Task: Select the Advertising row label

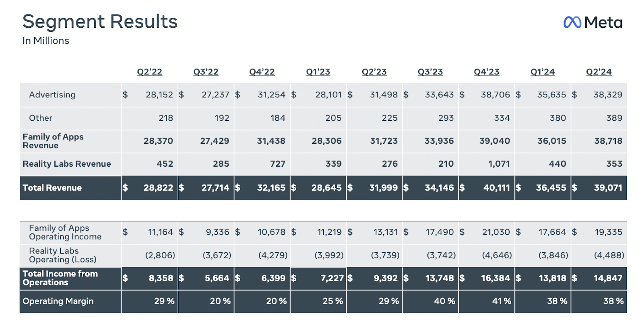Action: pyautogui.click(x=52, y=95)
